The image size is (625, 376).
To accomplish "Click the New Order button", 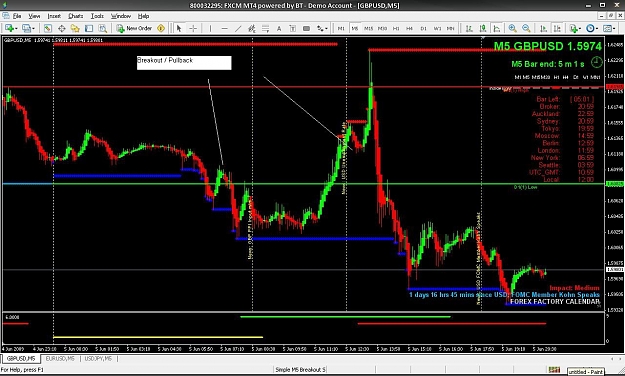I will (x=134, y=28).
